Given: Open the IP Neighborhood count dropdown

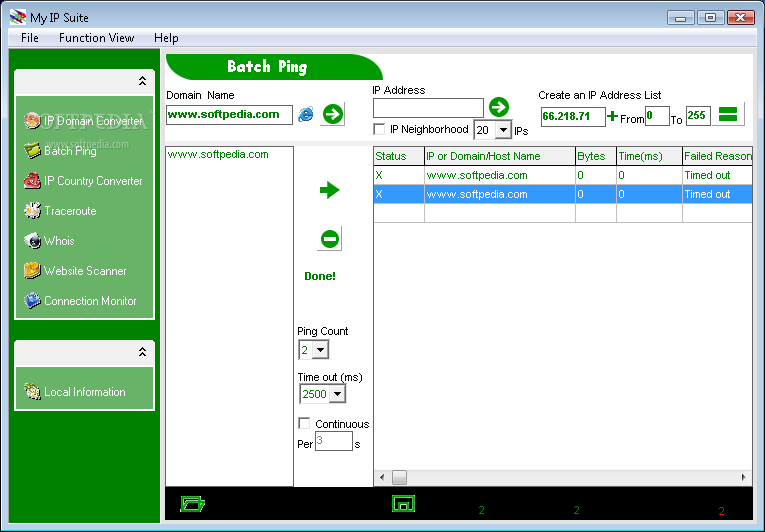Looking at the screenshot, I should 503,130.
